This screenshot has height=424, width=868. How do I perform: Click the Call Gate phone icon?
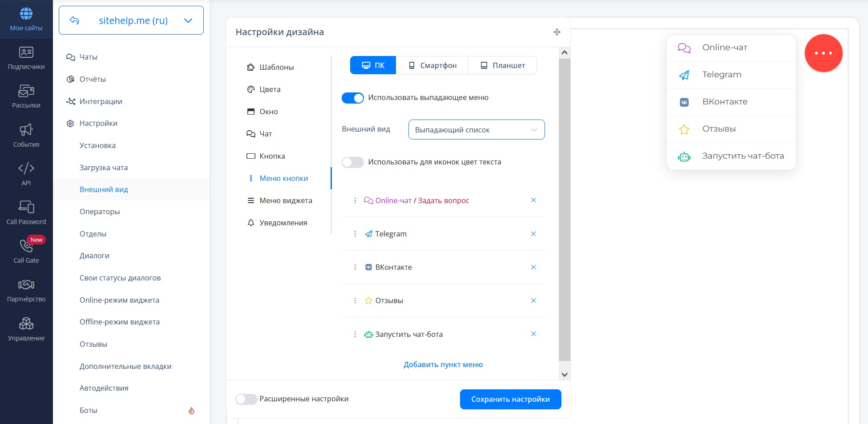coord(26,246)
